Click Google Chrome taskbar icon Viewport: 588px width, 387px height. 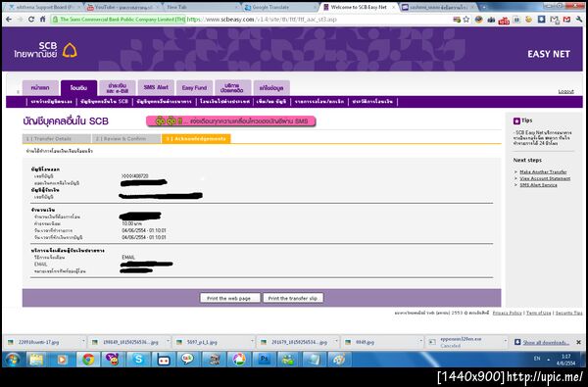(88, 360)
